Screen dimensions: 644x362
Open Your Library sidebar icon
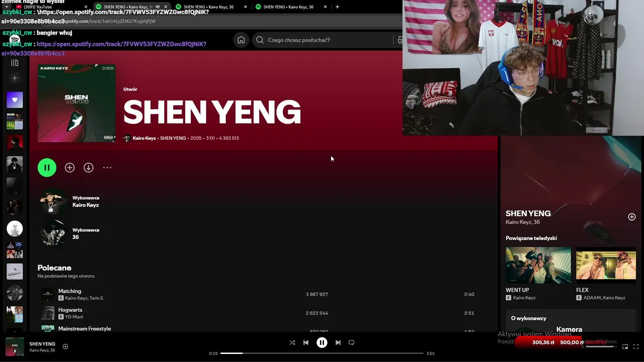click(x=15, y=63)
